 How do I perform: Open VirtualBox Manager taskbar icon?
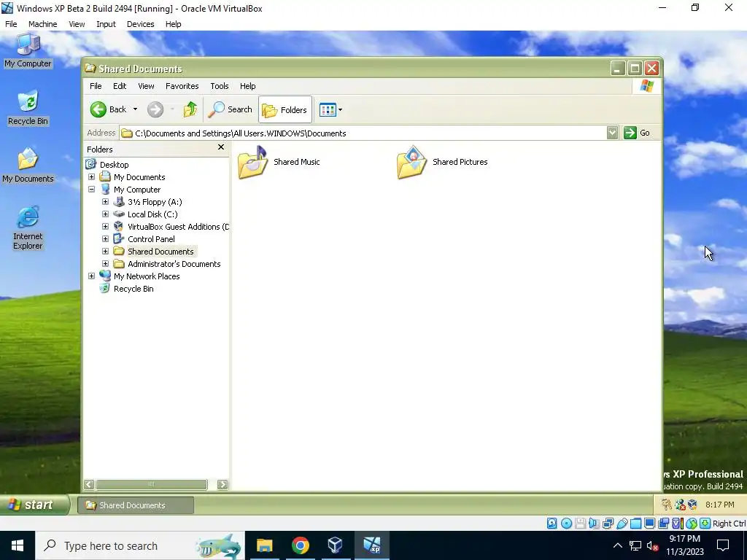click(336, 545)
